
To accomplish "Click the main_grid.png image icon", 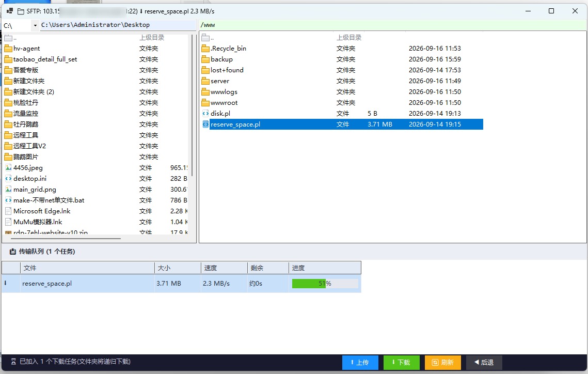I will tap(8, 190).
